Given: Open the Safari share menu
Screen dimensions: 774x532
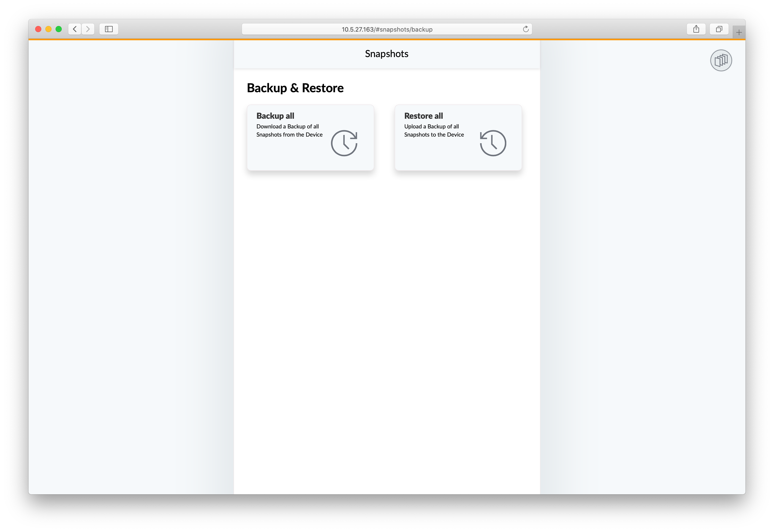Looking at the screenshot, I should [696, 29].
